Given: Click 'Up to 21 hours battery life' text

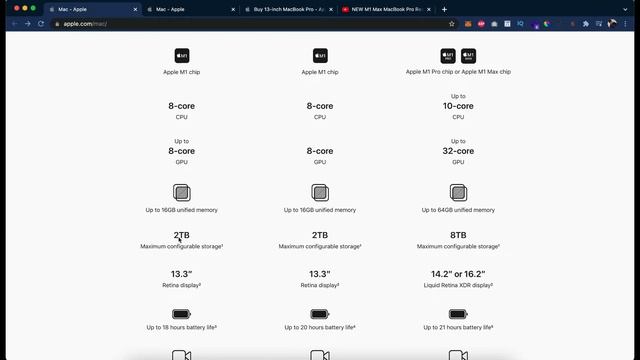Looking at the screenshot, I should (x=458, y=327).
